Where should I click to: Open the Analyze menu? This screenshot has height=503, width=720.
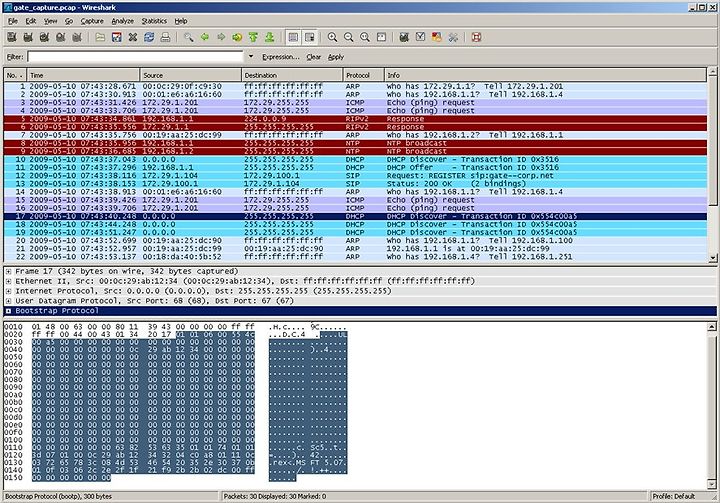click(x=123, y=21)
